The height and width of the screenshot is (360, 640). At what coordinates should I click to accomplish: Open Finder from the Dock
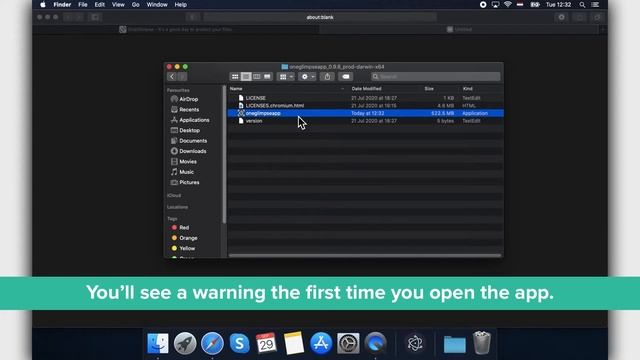pyautogui.click(x=158, y=343)
